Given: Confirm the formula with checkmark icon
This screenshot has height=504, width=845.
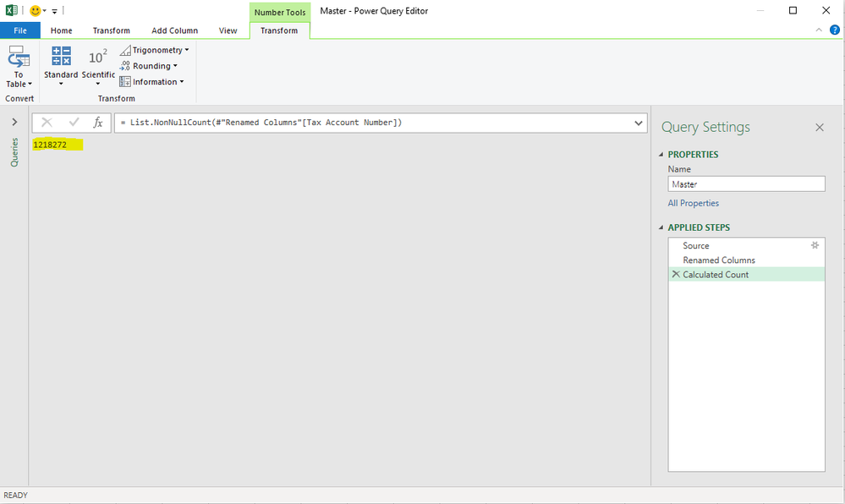Looking at the screenshot, I should click(74, 123).
